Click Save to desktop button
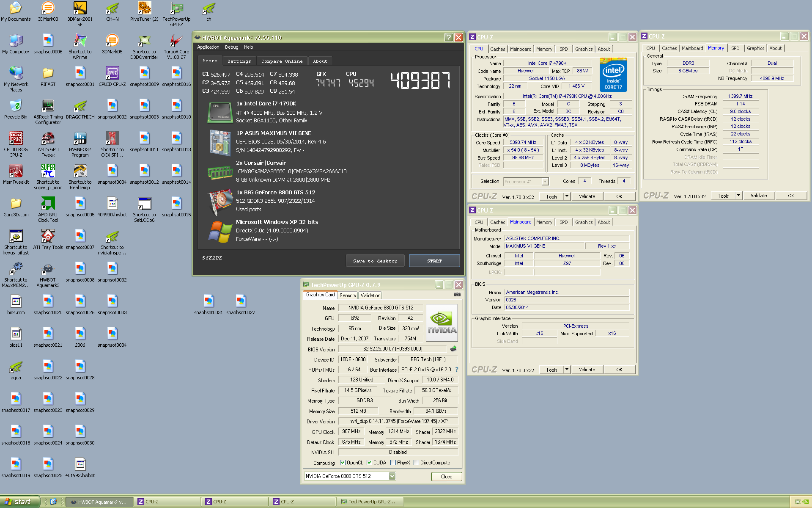 375,261
